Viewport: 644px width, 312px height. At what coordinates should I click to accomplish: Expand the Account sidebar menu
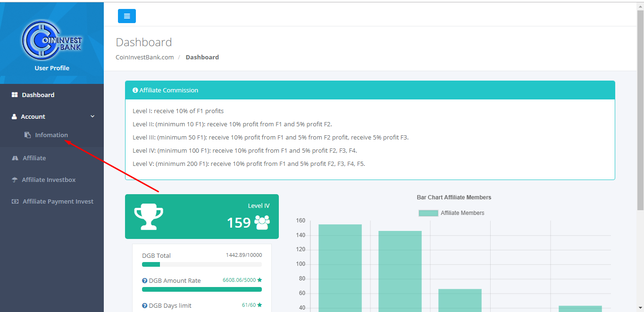coord(52,116)
